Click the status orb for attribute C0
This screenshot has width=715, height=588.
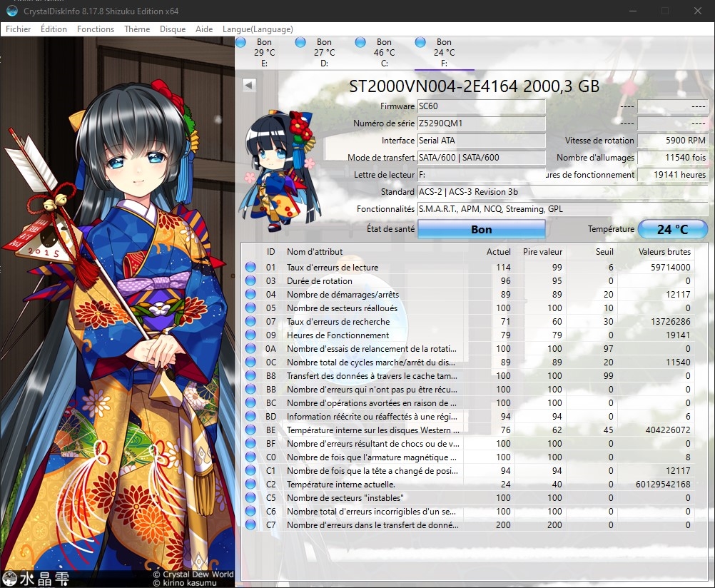tap(250, 457)
